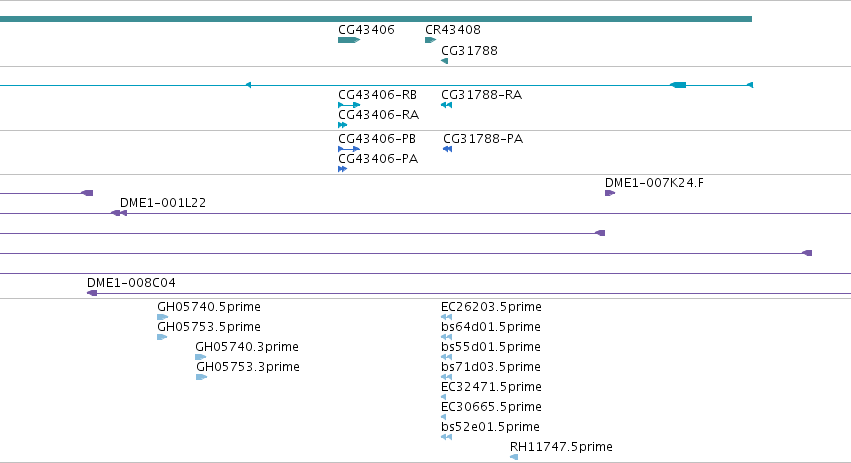Select the DME1-007K24.F label
Image resolution: width=851 pixels, height=463 pixels.
click(x=655, y=183)
